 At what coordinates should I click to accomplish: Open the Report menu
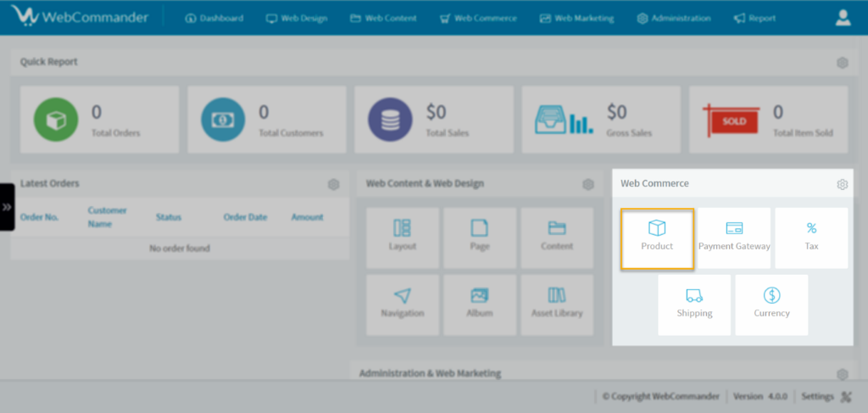click(755, 19)
